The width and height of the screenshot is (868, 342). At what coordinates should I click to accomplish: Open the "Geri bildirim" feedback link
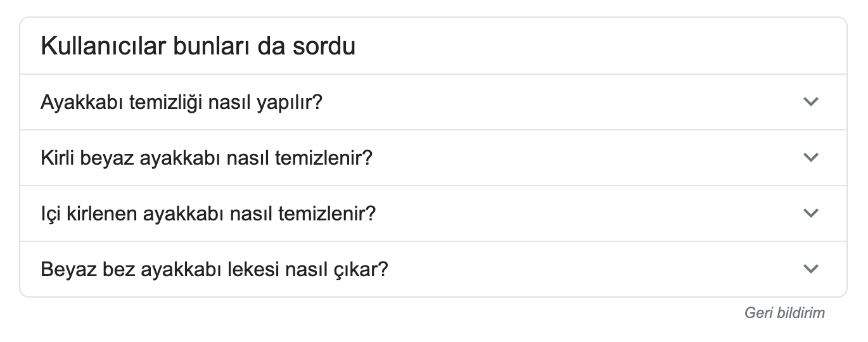(785, 313)
